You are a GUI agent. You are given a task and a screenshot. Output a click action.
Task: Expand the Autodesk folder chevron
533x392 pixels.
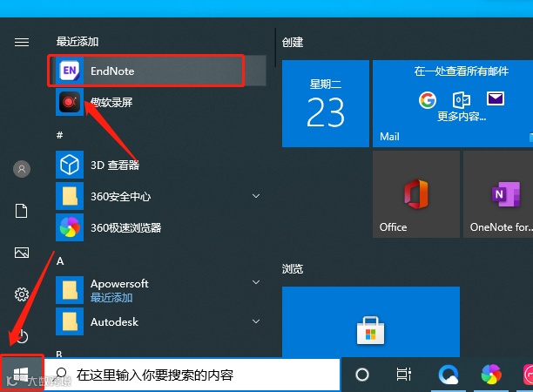click(256, 321)
